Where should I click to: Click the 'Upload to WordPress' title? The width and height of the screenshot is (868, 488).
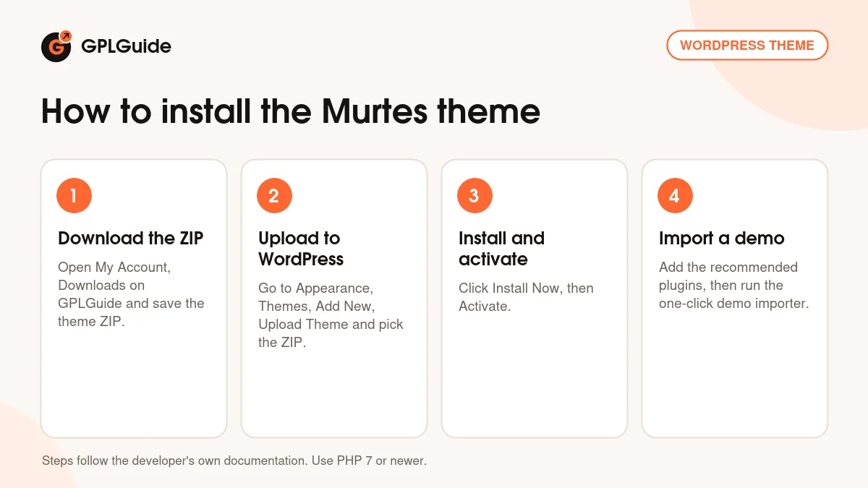tap(301, 249)
